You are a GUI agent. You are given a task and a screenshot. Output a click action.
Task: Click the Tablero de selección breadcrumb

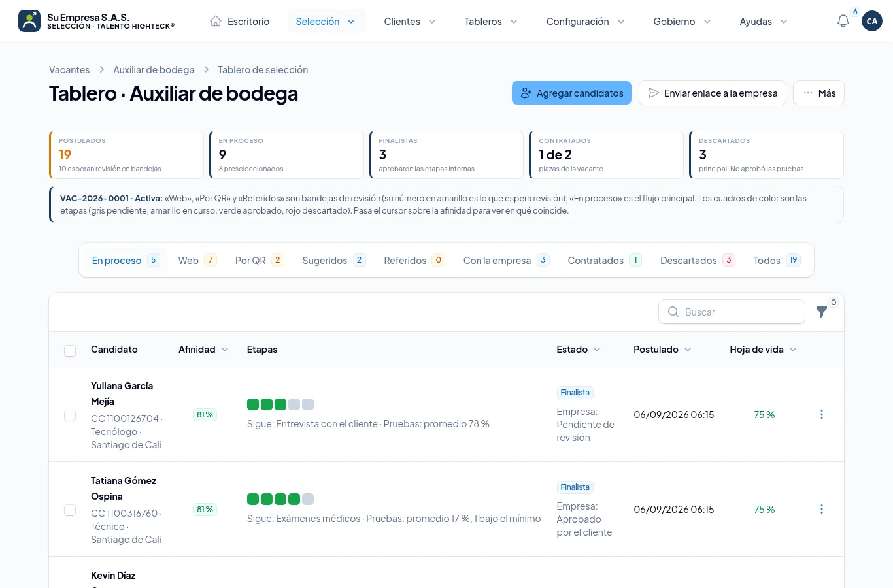[x=263, y=70]
